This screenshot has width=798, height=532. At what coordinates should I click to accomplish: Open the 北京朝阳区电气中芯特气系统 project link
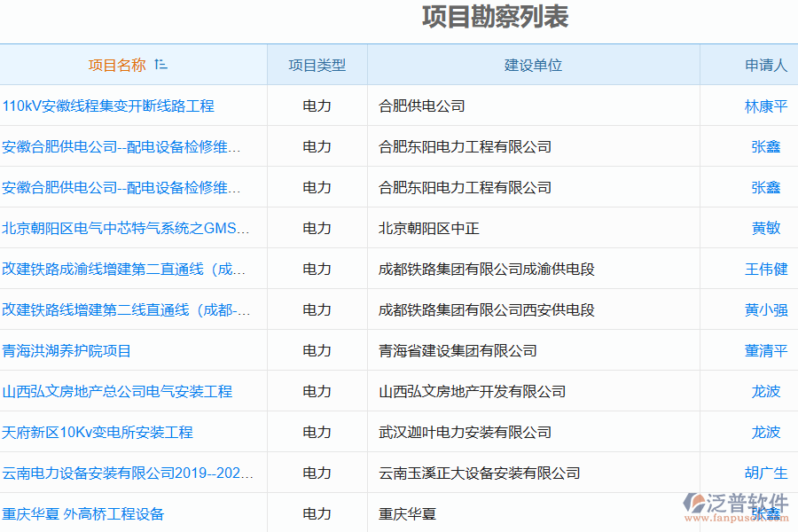[x=122, y=228]
